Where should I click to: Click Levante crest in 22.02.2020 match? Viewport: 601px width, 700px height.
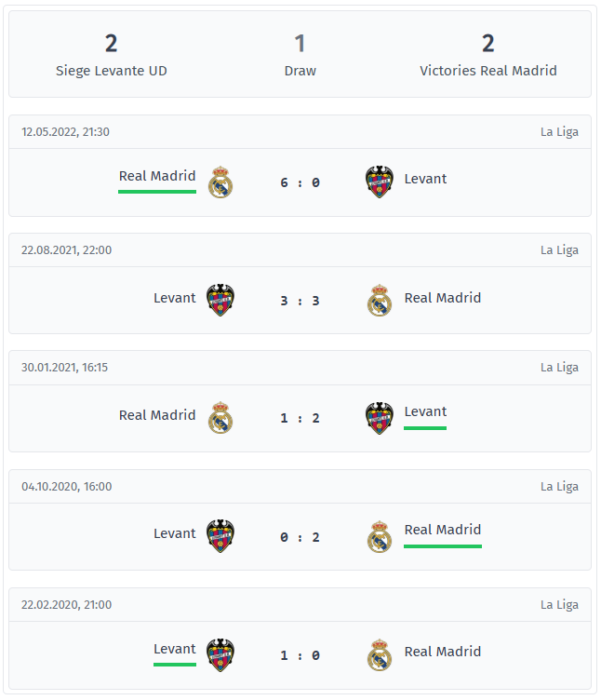pyautogui.click(x=220, y=655)
